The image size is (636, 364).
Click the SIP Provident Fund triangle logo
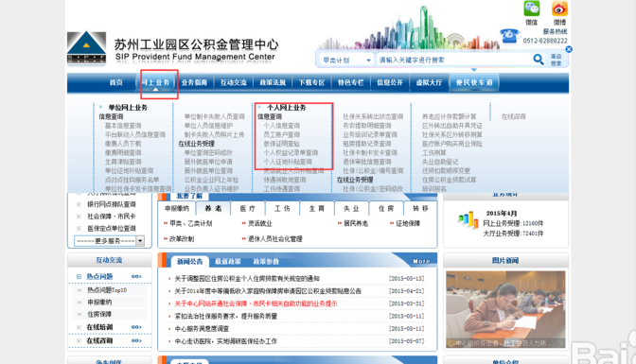[86, 48]
